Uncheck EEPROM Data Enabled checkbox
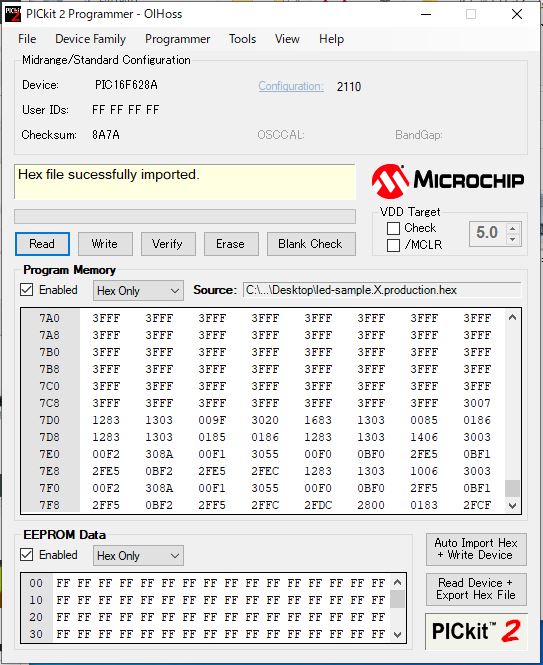Viewport: 543px width, 665px height. click(x=27, y=555)
